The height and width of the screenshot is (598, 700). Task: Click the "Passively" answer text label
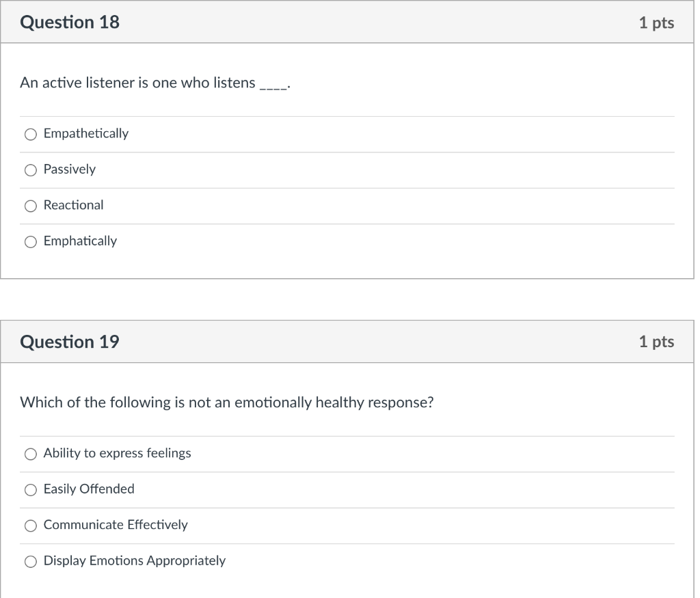pyautogui.click(x=69, y=169)
